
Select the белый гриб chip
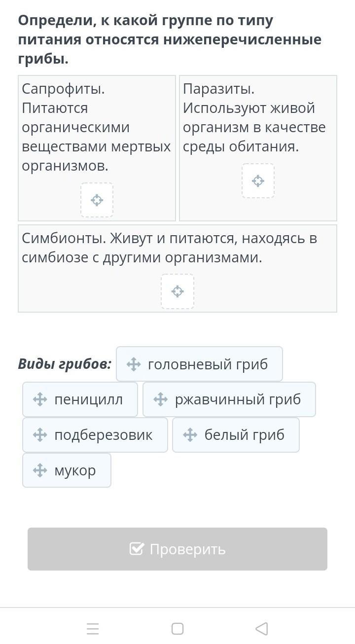(x=236, y=435)
